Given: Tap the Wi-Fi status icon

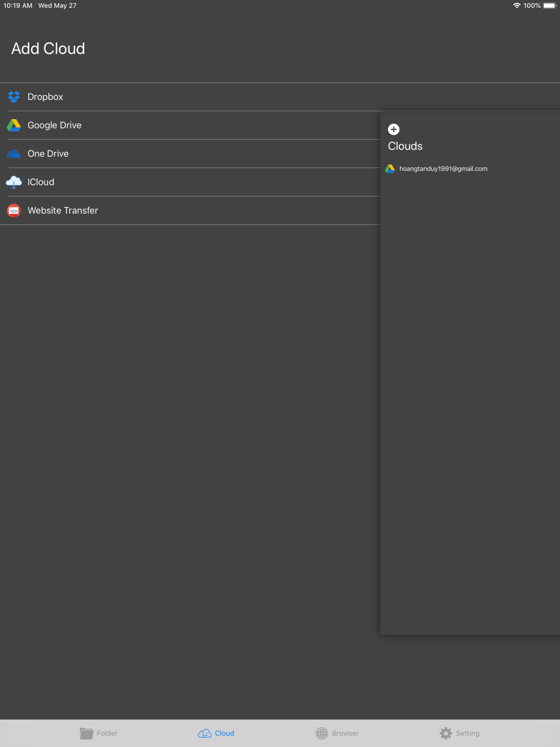Looking at the screenshot, I should pyautogui.click(x=517, y=6).
